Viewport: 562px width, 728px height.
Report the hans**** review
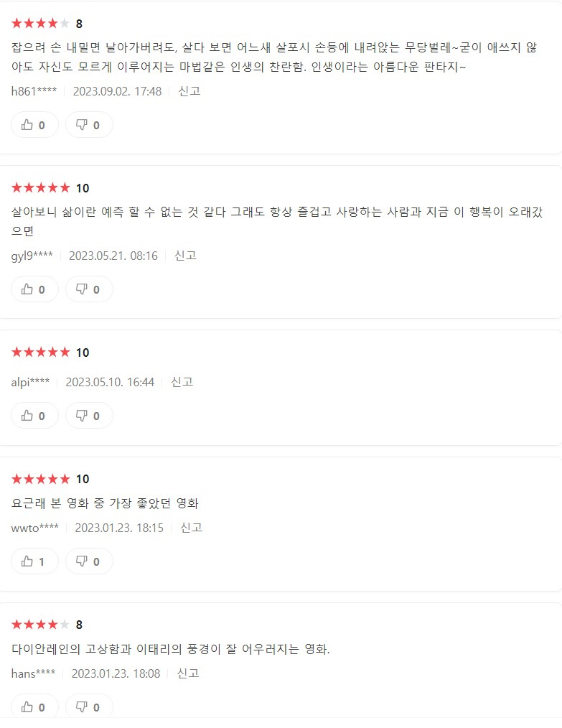coord(188,673)
